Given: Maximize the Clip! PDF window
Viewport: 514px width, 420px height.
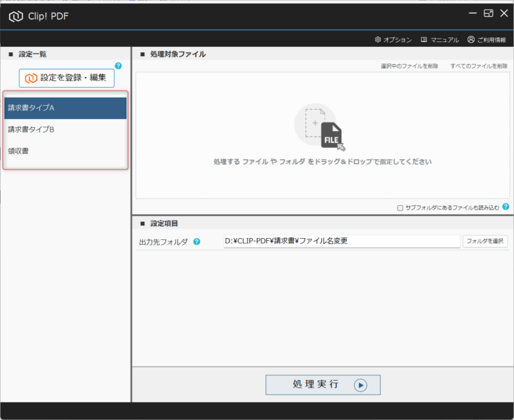Looking at the screenshot, I should [489, 13].
